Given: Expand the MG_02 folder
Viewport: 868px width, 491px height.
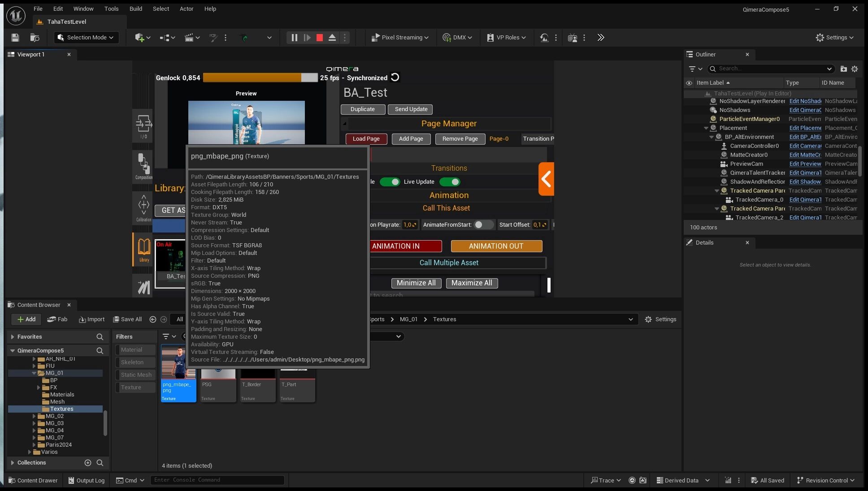Looking at the screenshot, I should (x=34, y=416).
